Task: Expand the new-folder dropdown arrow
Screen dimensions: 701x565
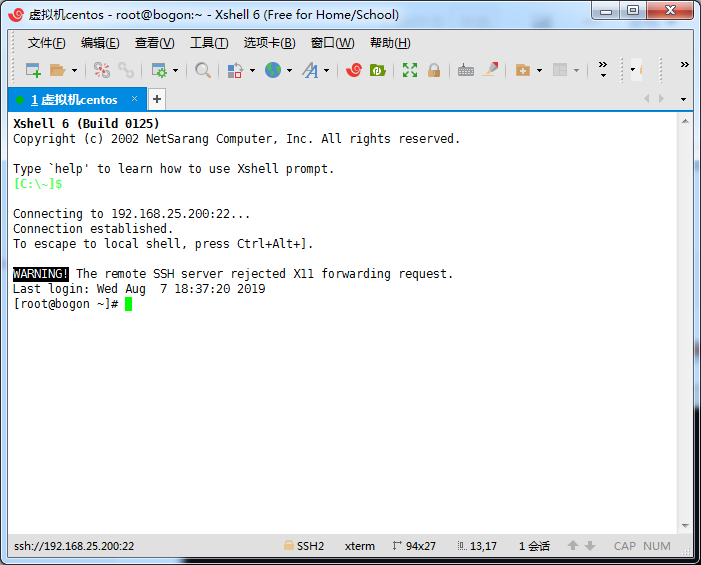Action: 539,70
